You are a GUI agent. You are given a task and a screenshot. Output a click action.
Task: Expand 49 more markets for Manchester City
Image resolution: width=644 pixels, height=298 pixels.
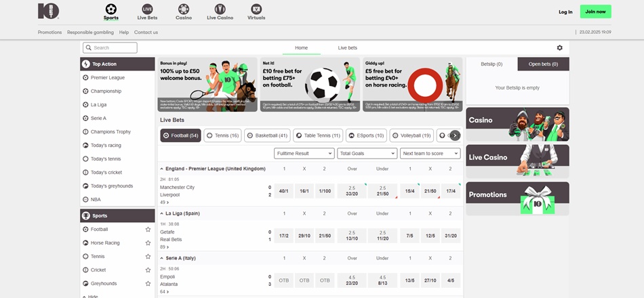click(164, 203)
